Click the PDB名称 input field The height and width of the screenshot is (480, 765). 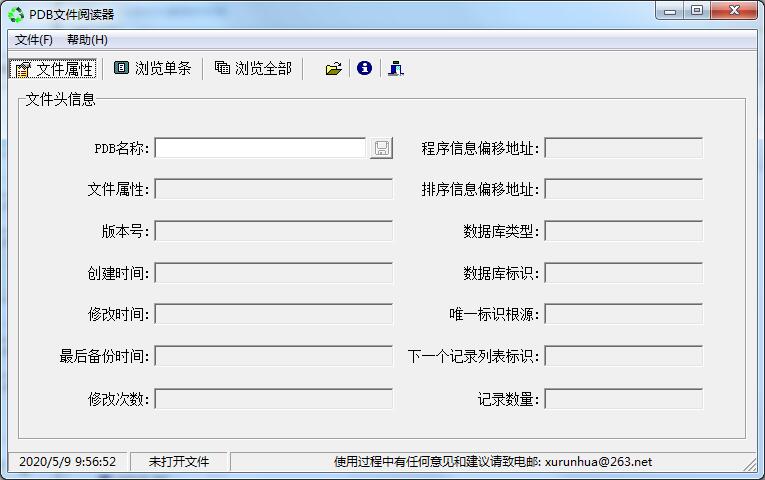tap(261, 148)
